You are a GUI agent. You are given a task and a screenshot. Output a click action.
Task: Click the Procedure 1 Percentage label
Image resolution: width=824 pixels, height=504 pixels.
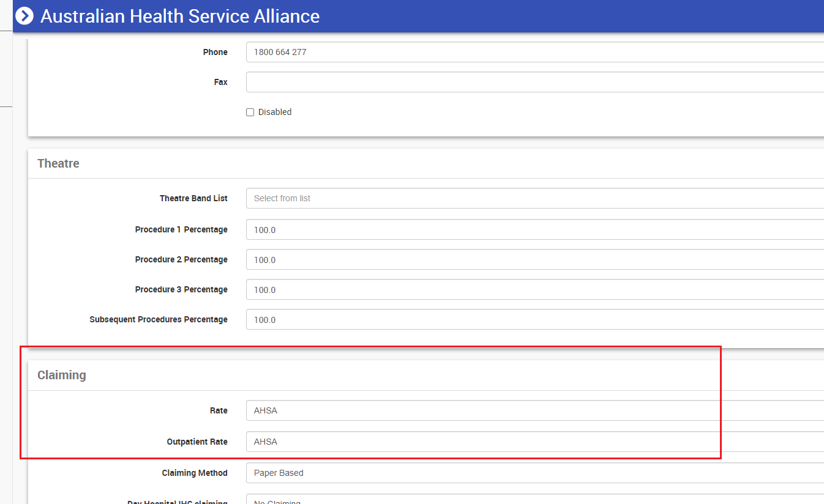(181, 229)
